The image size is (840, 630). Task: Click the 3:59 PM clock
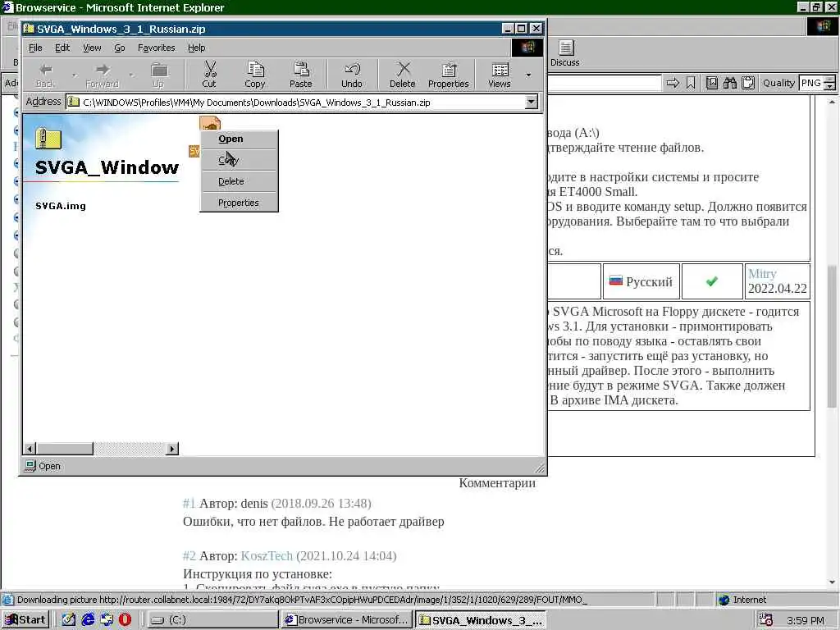[806, 620]
